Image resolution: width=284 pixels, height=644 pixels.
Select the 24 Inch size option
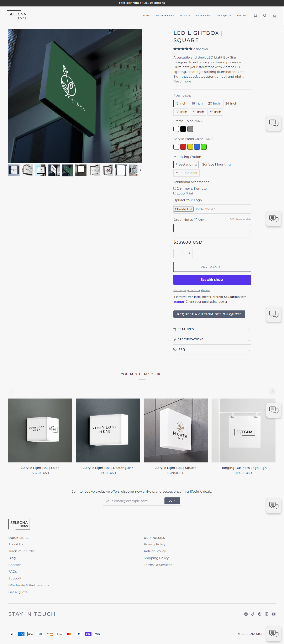[231, 103]
